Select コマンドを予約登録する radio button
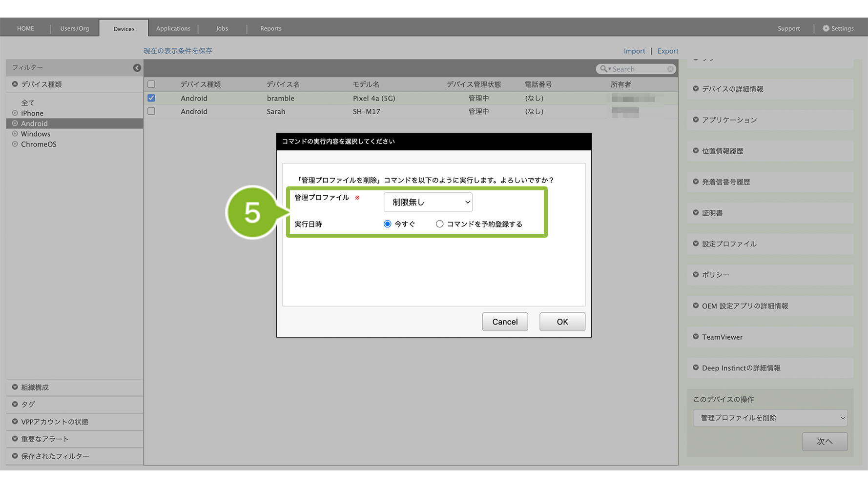Image resolution: width=868 pixels, height=488 pixels. 440,224
